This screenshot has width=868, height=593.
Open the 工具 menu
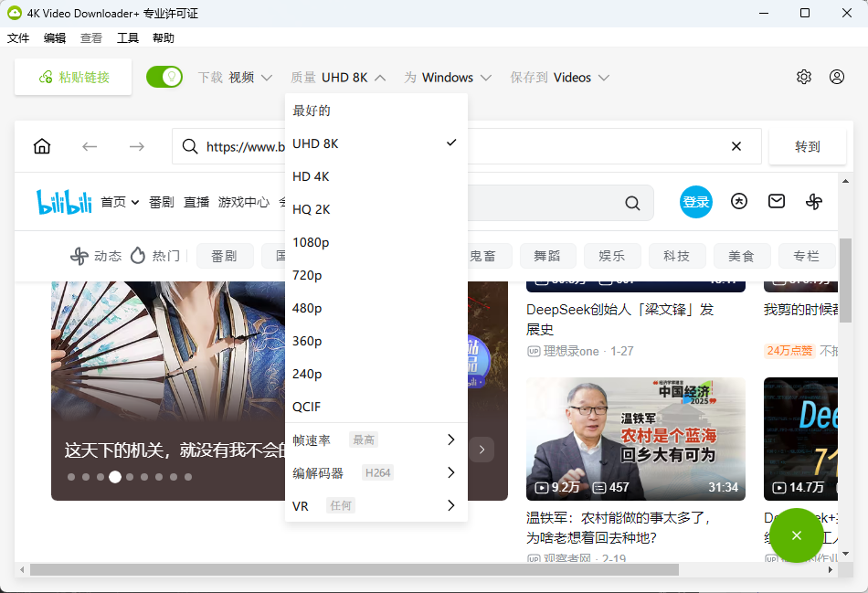[128, 38]
